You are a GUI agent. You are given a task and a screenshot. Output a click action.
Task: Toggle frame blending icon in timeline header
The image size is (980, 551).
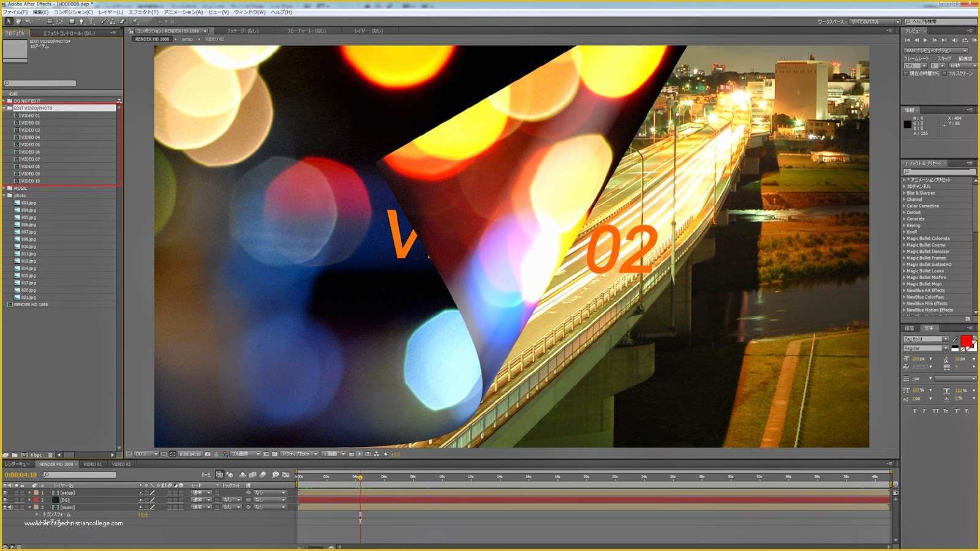tap(253, 474)
